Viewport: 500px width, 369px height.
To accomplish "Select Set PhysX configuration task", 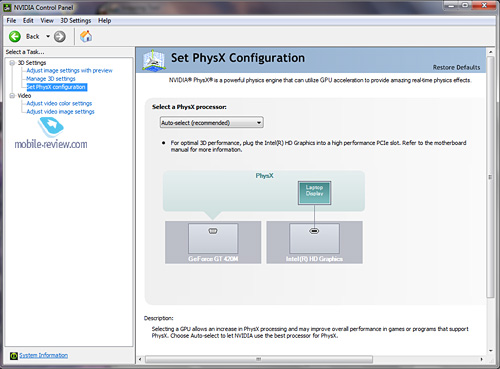I will [57, 87].
